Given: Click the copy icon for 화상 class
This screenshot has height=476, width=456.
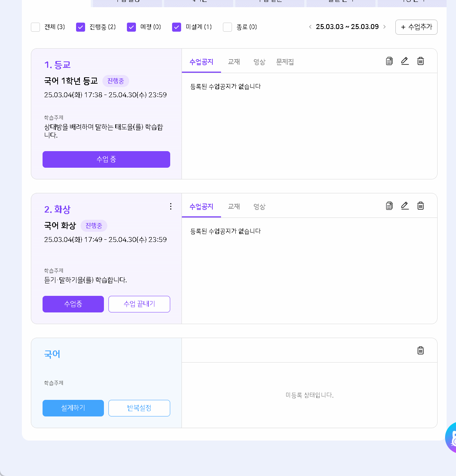Looking at the screenshot, I should 389,206.
